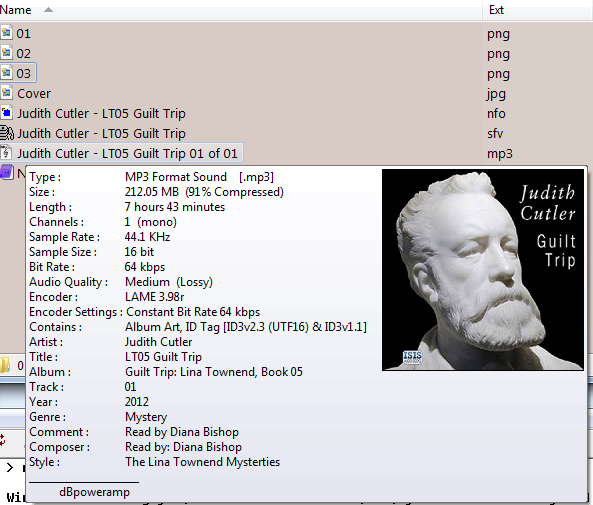Select Judith Cutler - LT05 Guilt Trip nfo file name
The width and height of the screenshot is (593, 505).
(x=101, y=113)
